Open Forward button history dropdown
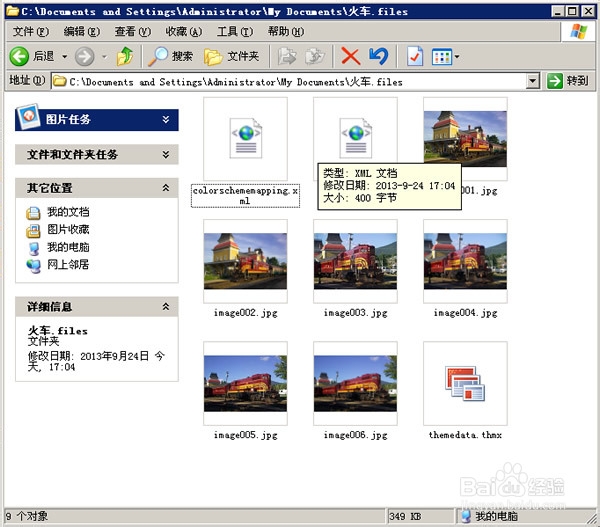This screenshot has width=600, height=527. (x=104, y=57)
